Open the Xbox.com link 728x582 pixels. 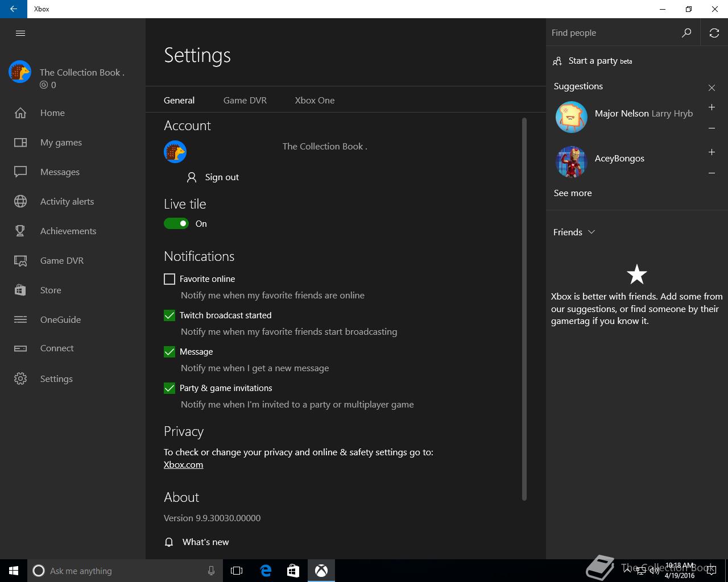(x=183, y=464)
